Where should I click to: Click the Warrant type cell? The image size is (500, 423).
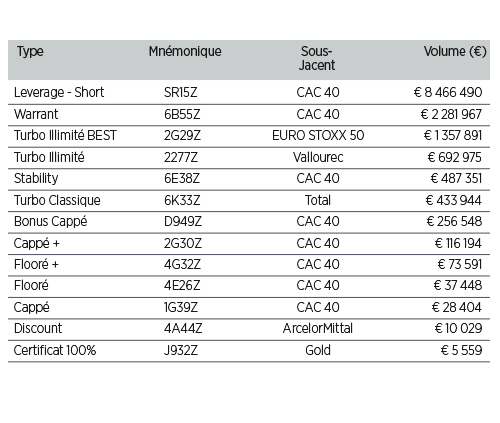36,114
